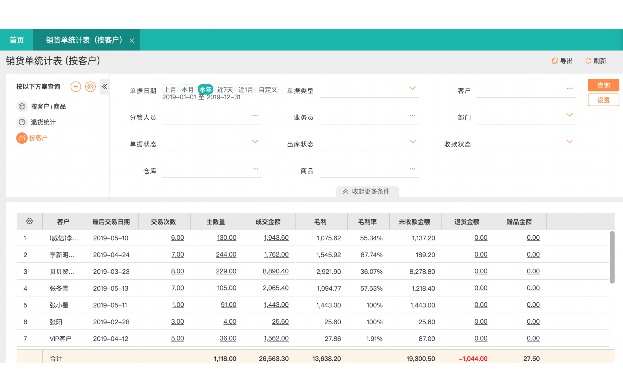Click the 毛利 column header
Viewport: 623px width, 392px height.
coord(320,222)
